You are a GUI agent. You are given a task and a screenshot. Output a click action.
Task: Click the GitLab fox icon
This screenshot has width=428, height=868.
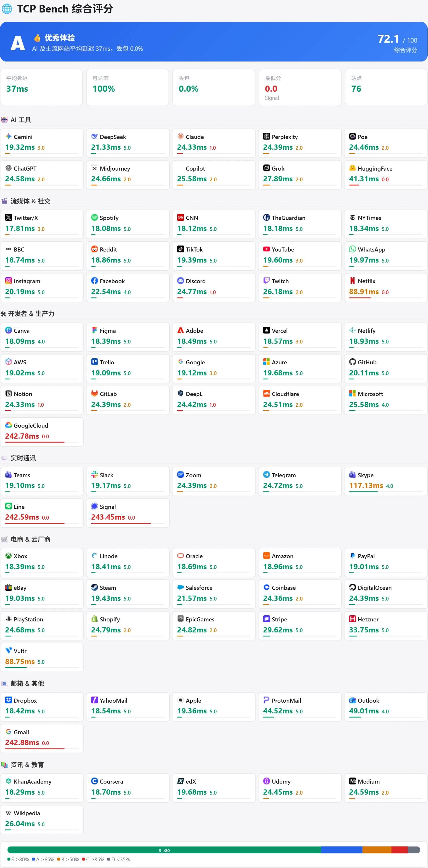(94, 394)
